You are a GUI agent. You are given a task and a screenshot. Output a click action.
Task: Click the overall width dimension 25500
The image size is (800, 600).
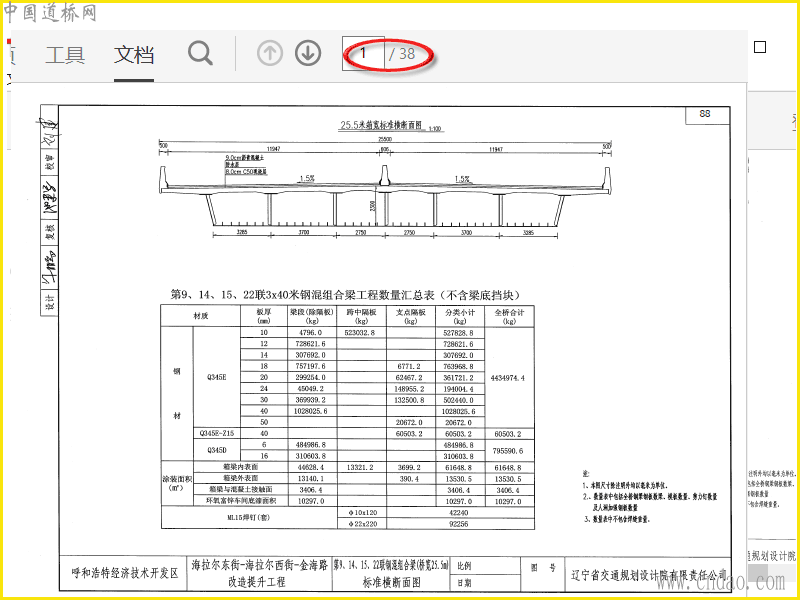point(385,139)
